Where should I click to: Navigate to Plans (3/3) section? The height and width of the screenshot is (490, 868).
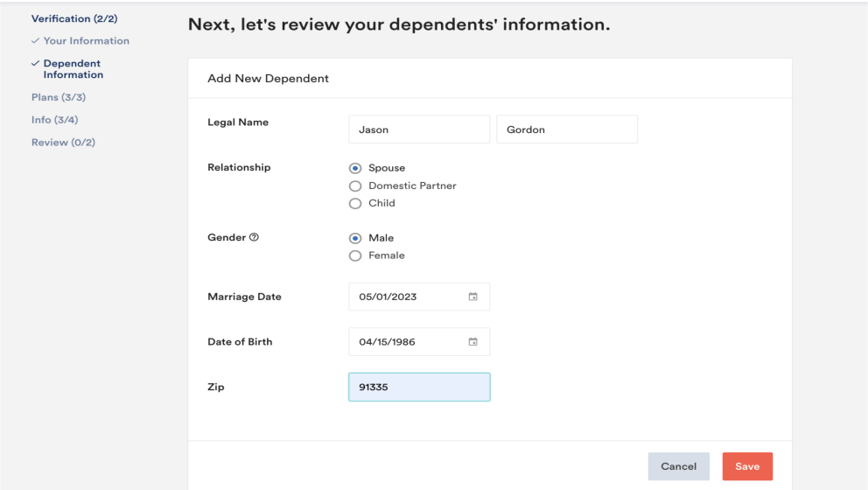(59, 97)
